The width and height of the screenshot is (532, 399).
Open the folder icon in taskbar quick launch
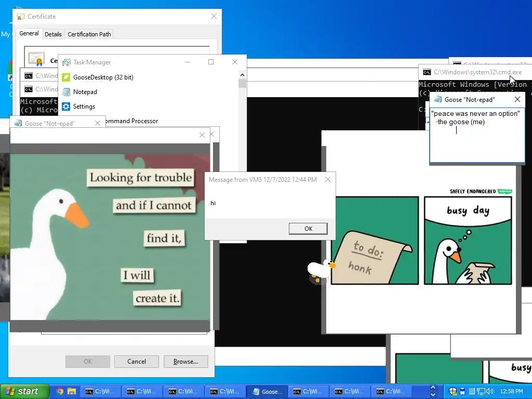(x=72, y=391)
